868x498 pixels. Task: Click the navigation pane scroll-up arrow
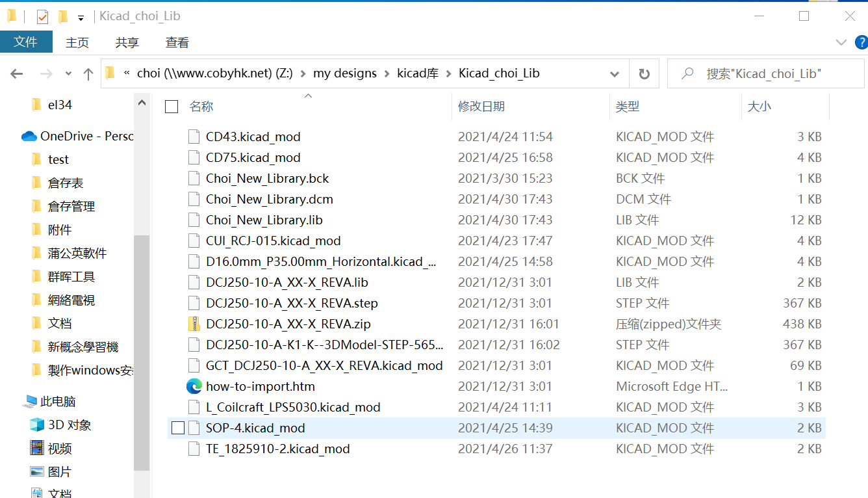coord(142,102)
